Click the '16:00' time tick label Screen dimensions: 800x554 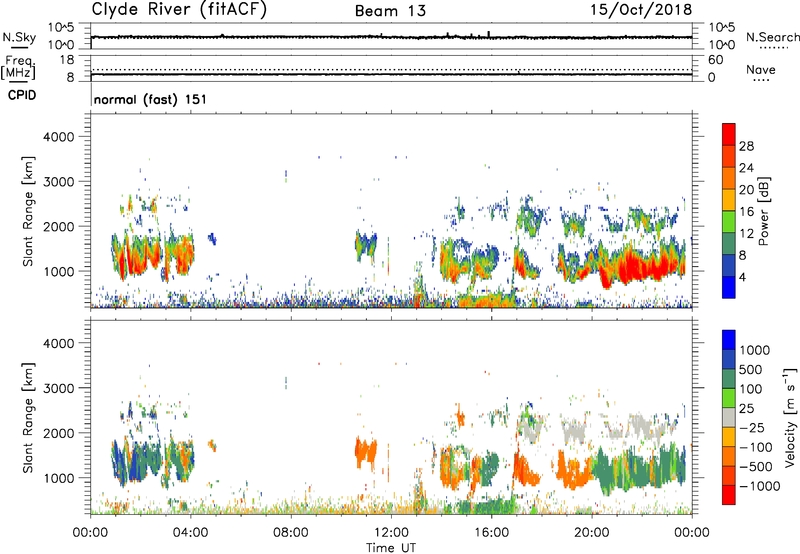click(491, 533)
